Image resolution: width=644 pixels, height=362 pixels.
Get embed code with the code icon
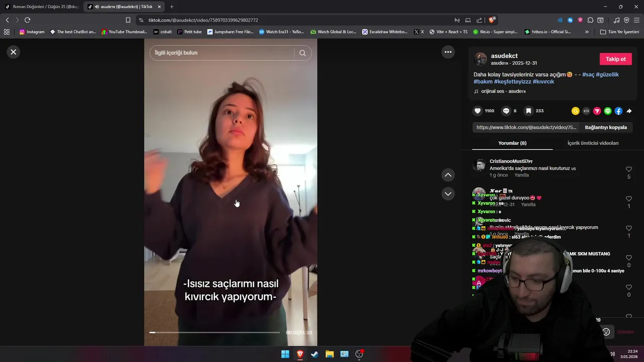click(x=586, y=111)
